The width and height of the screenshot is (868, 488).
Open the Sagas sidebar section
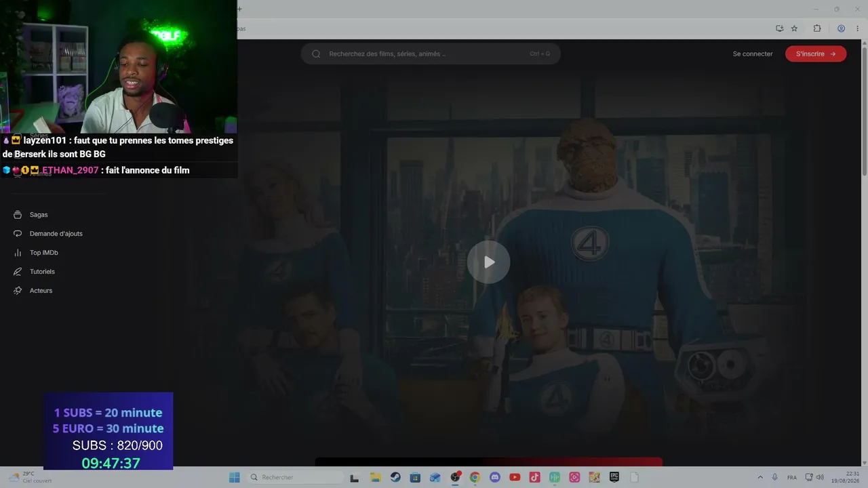point(39,215)
